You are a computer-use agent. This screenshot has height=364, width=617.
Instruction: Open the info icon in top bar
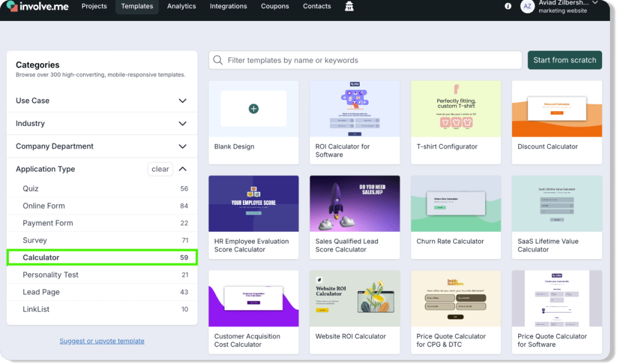(x=508, y=6)
